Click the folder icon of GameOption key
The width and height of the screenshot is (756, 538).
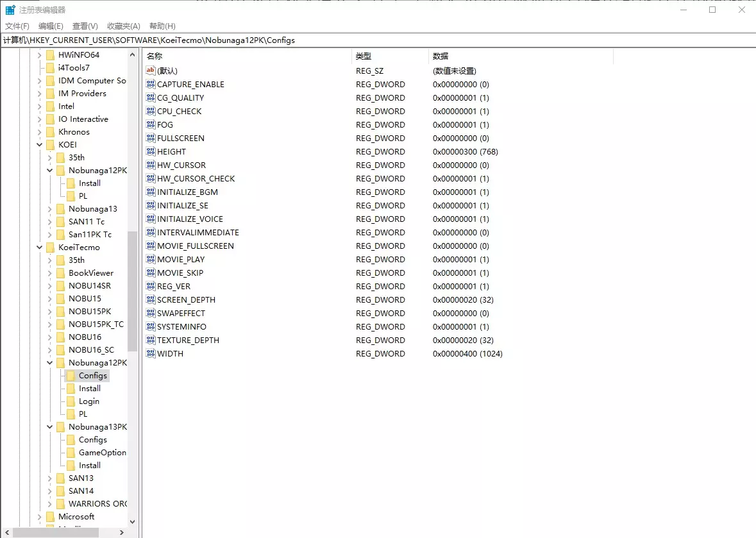(x=71, y=453)
